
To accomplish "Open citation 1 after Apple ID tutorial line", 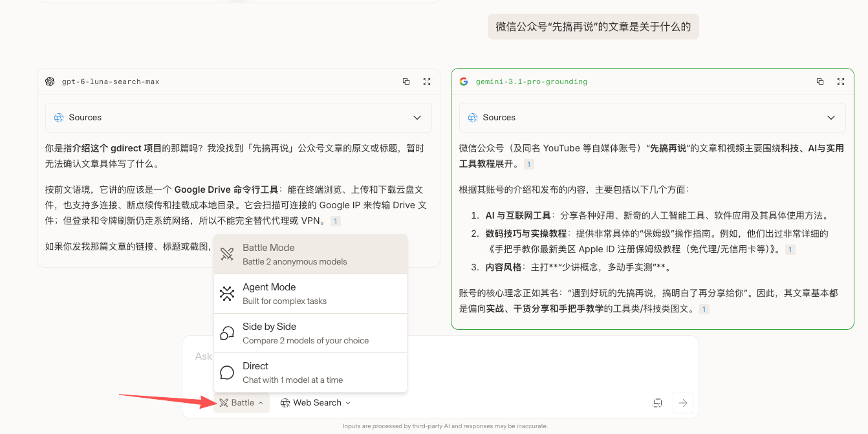I will click(790, 250).
